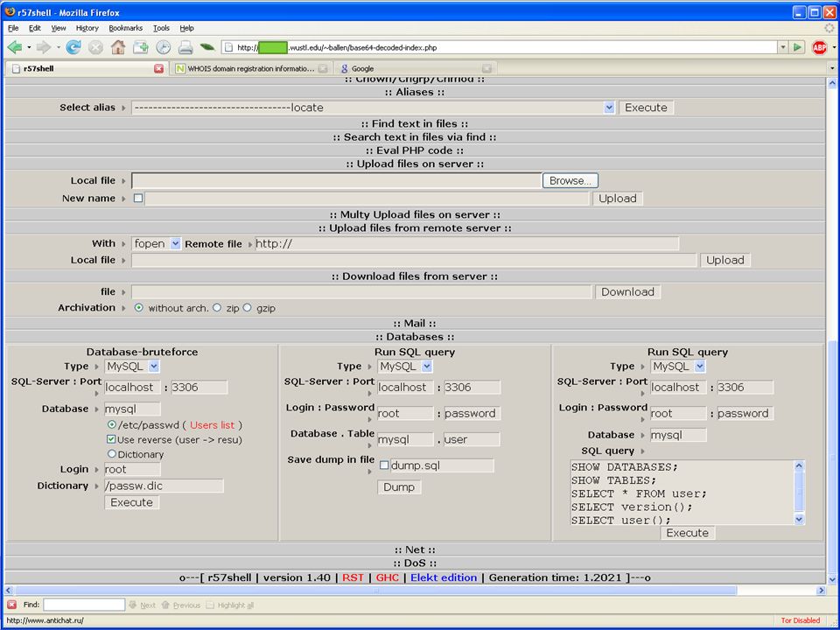Image resolution: width=840 pixels, height=630 pixels.
Task: Close the WHOIS domain registration tab
Action: tap(323, 68)
